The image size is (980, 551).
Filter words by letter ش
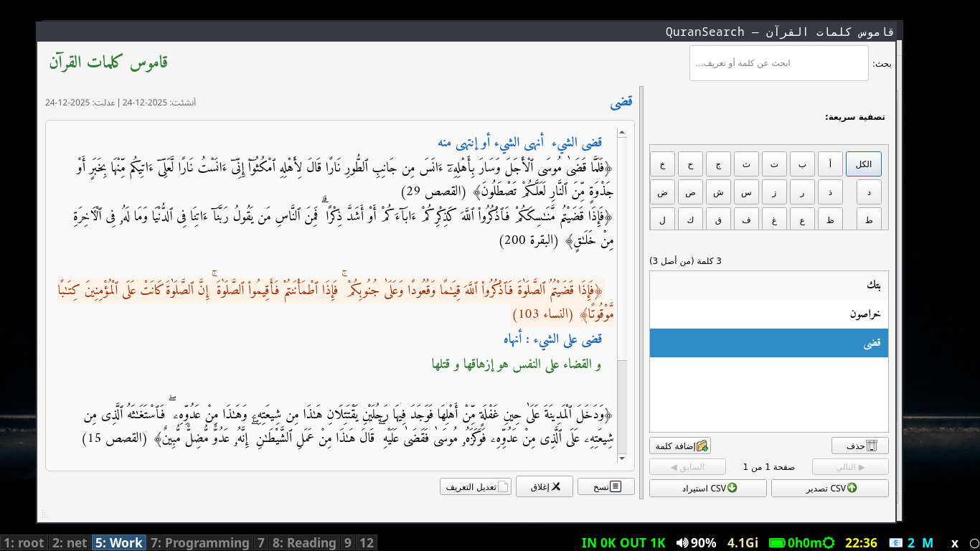point(718,192)
